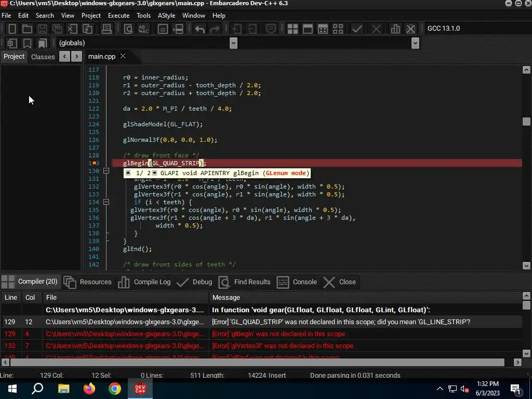Open Chrome from the taskbar
532x399 pixels.
pyautogui.click(x=115, y=389)
